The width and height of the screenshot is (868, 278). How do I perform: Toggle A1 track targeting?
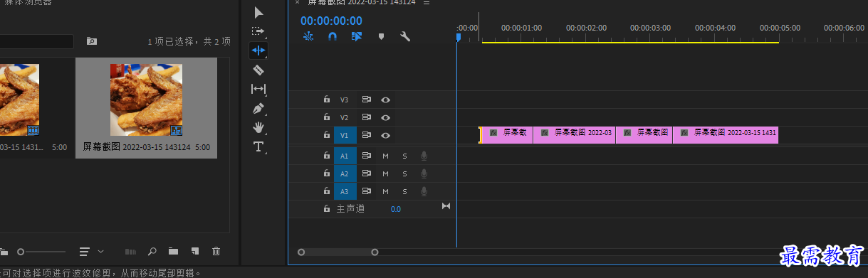click(345, 155)
